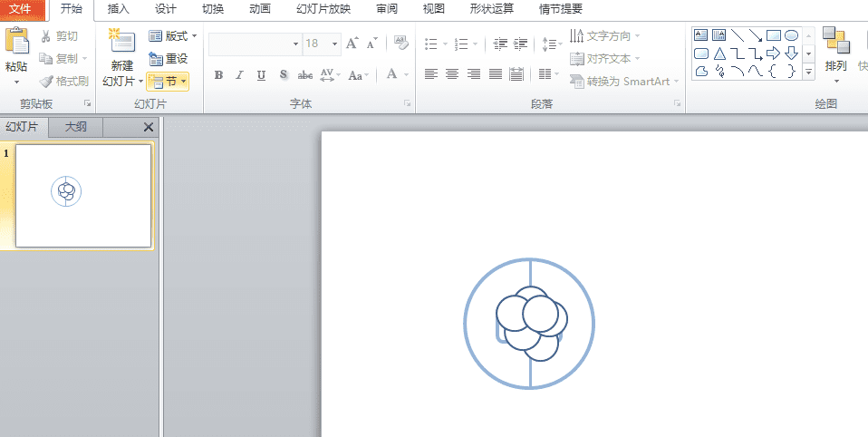Select the curve shape
The width and height of the screenshot is (868, 437).
point(755,71)
